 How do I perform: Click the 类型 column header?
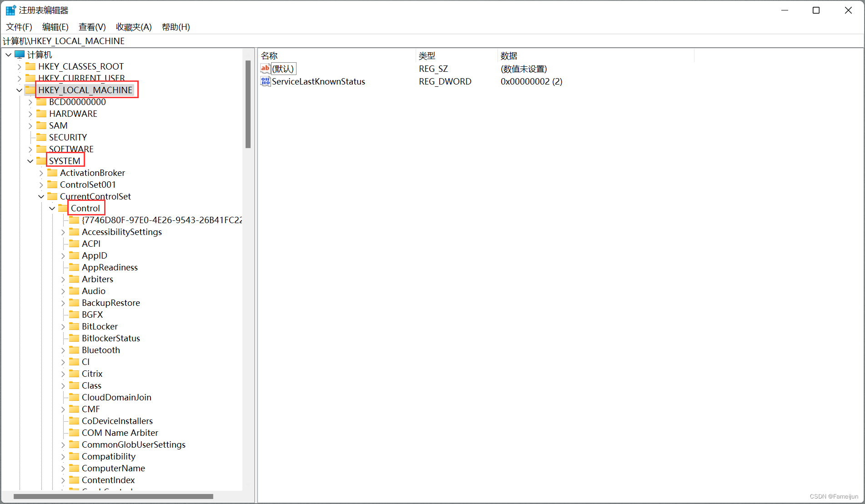427,55
